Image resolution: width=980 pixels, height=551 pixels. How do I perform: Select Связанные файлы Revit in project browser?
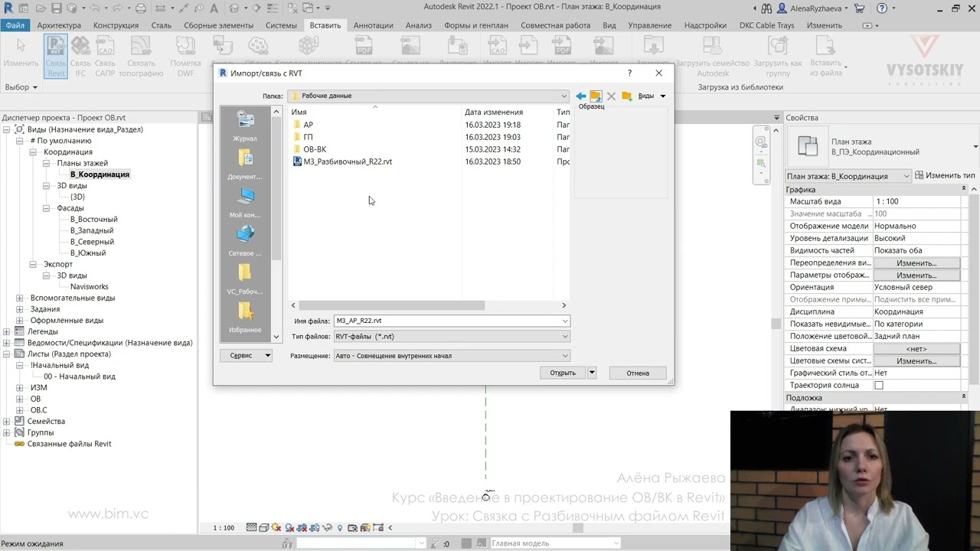pyautogui.click(x=70, y=444)
